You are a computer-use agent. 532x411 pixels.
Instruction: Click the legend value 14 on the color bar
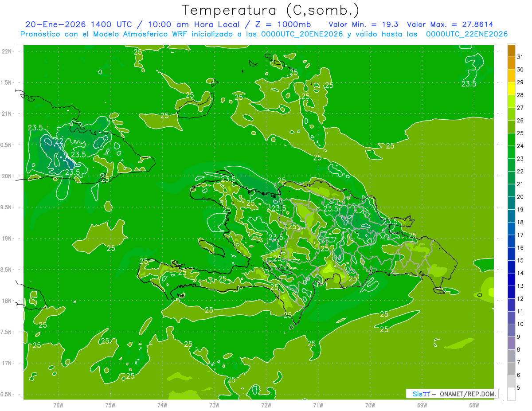[x=520, y=273]
